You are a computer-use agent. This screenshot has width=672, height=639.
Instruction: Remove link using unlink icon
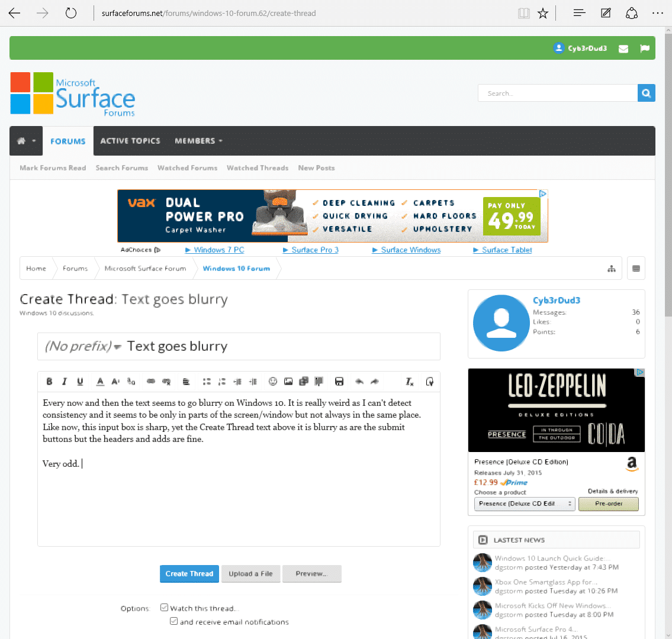(x=166, y=381)
